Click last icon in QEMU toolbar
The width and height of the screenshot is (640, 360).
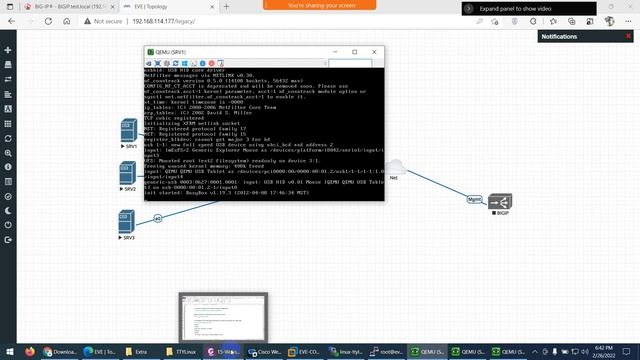pos(220,63)
